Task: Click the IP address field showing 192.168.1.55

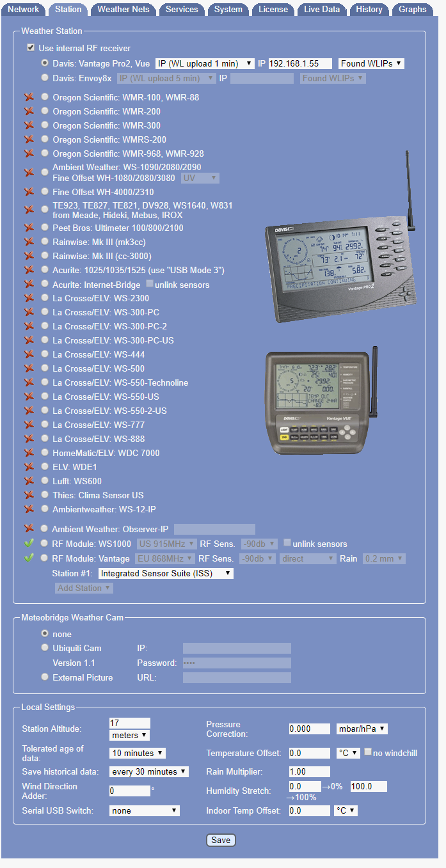Action: [300, 63]
